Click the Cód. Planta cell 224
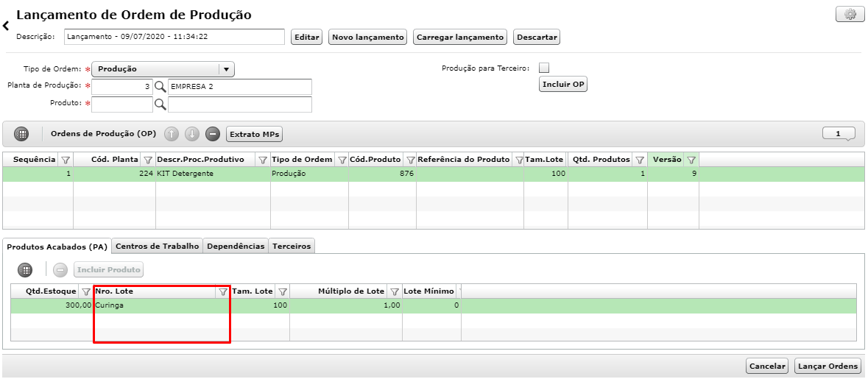 tap(115, 174)
